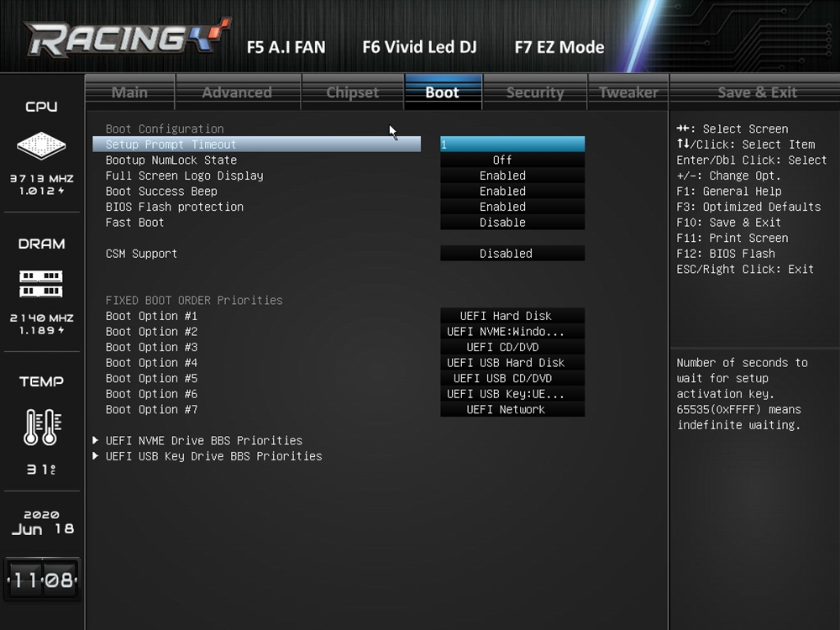Image resolution: width=840 pixels, height=630 pixels.
Task: Open Boot Option #2 UEFI NVME dropdown
Action: (x=512, y=331)
